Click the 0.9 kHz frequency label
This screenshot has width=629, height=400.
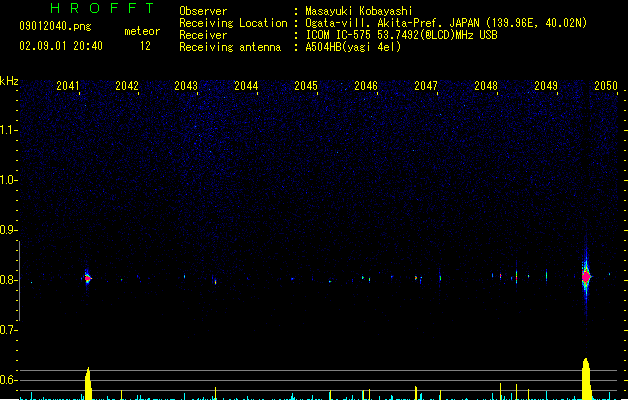point(8,230)
